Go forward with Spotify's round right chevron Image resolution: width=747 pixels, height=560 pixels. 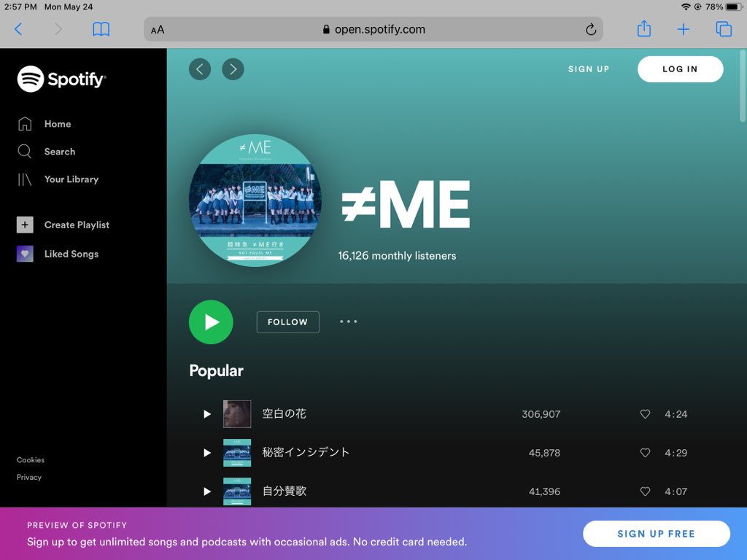233,69
